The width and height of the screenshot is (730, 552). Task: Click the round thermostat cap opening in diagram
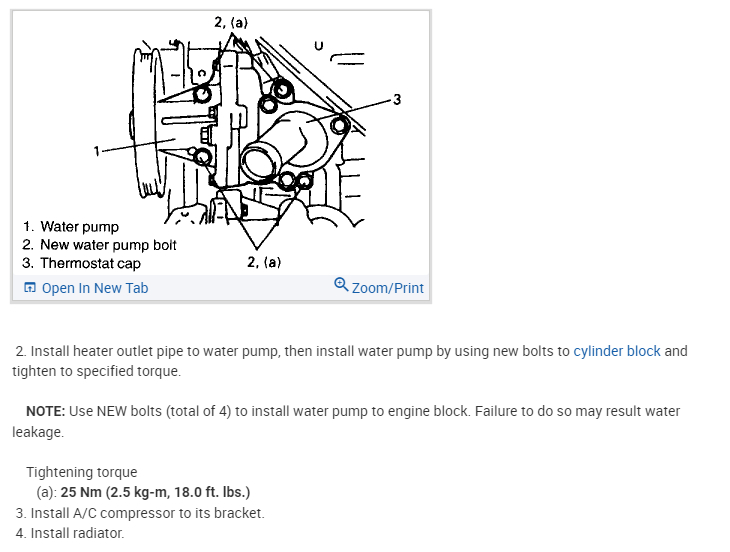coord(262,160)
